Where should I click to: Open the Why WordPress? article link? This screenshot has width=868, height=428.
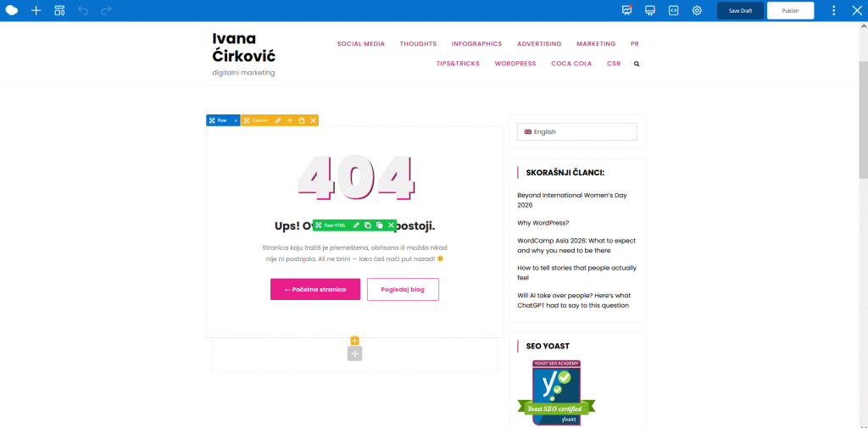pyautogui.click(x=543, y=223)
